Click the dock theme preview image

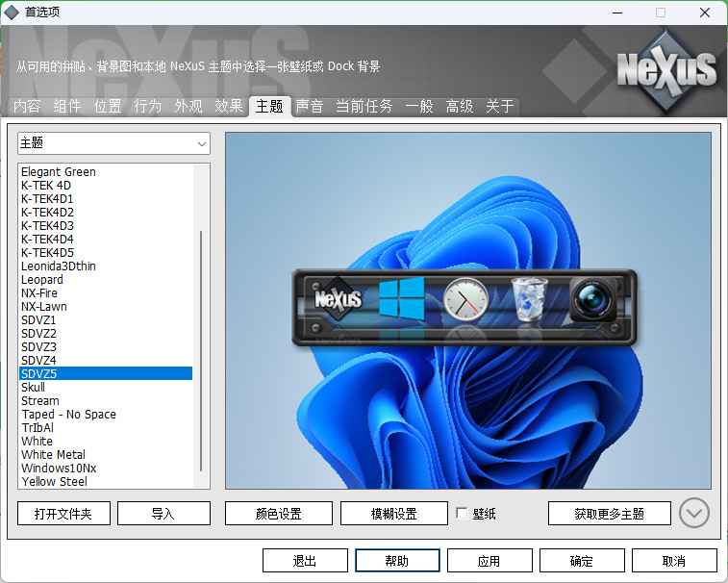[468, 311]
